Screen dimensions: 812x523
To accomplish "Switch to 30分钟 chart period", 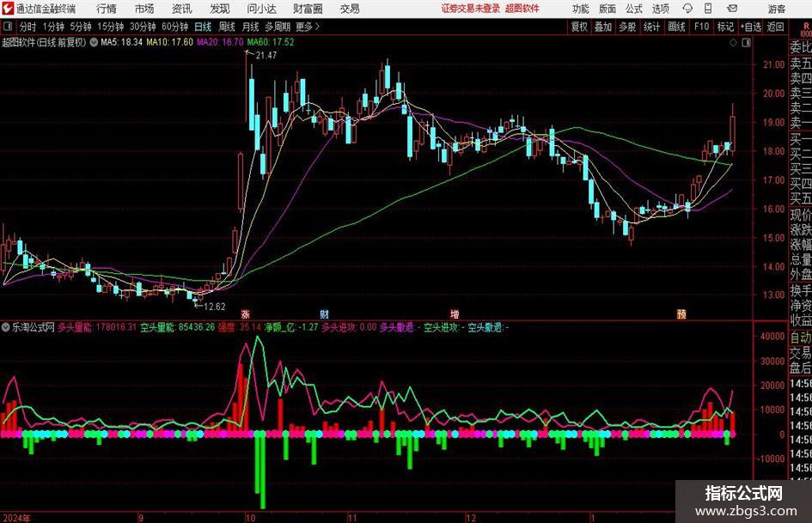I will tap(143, 27).
